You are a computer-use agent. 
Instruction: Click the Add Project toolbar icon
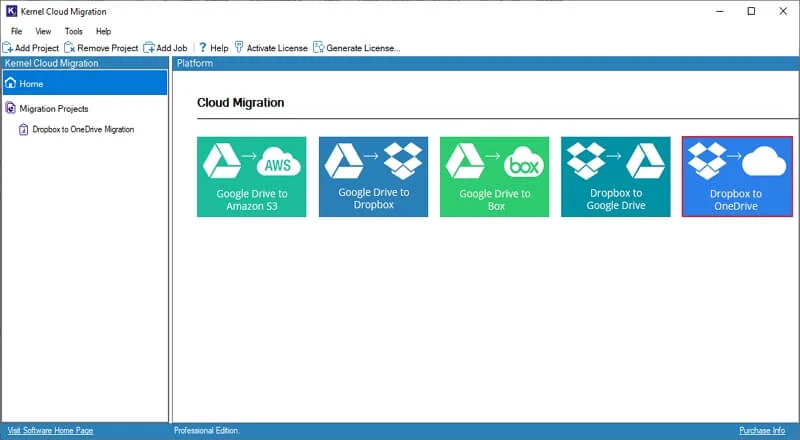pos(8,48)
